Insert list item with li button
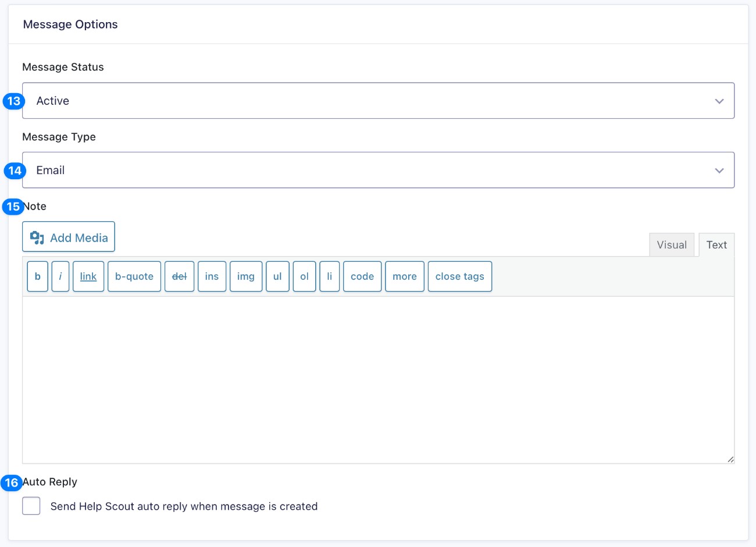The width and height of the screenshot is (756, 547). pyautogui.click(x=330, y=276)
